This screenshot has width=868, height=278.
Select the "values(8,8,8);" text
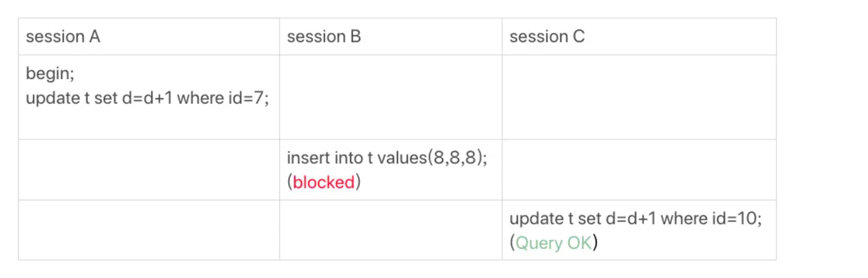point(432,158)
